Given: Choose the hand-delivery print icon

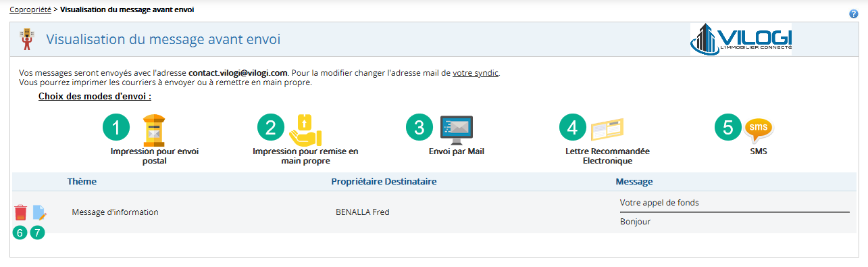Looking at the screenshot, I should pos(305,130).
